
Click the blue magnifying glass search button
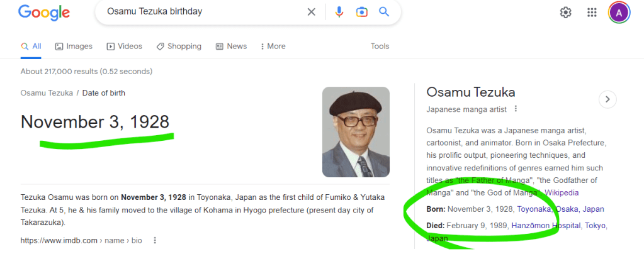tap(384, 12)
